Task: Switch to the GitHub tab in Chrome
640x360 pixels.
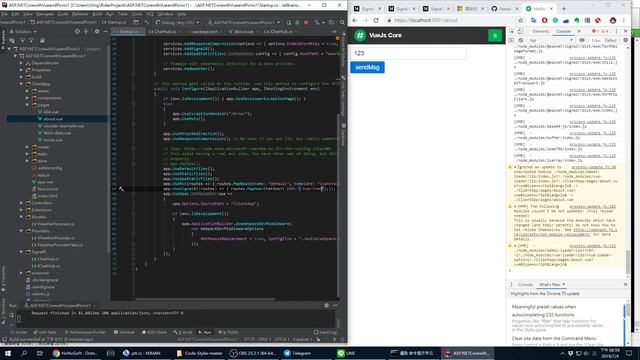Action: click(x=504, y=8)
